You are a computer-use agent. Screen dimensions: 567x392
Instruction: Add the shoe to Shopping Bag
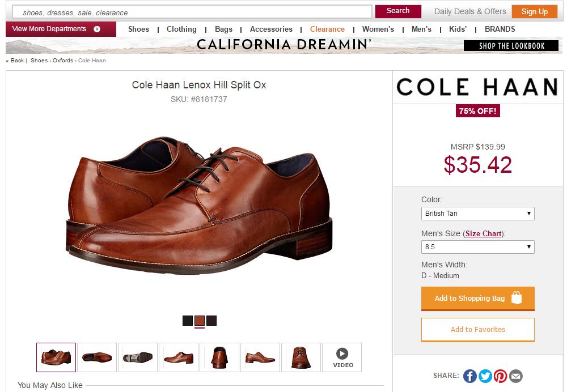pos(477,299)
